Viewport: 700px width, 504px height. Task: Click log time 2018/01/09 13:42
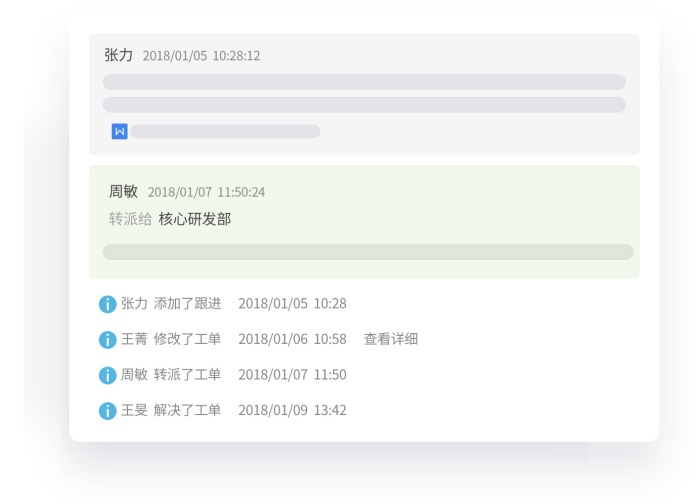292,410
